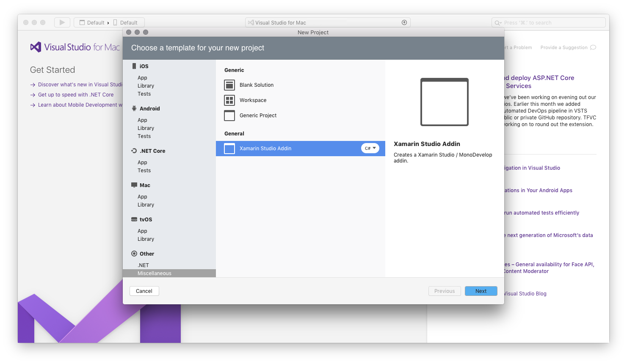Screen dimensions: 627x364
Task: Select the Mac monitor icon category
Action: pos(134,185)
